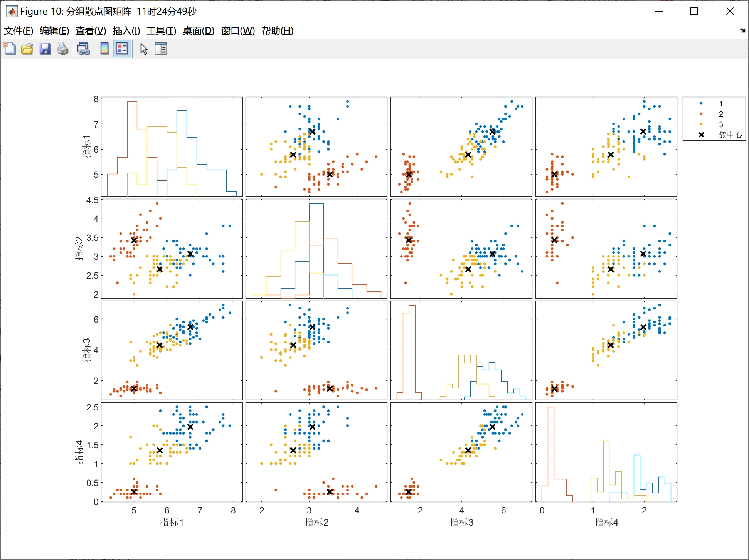
Task: Insert a colorbar using the toolbar icon
Action: (x=104, y=49)
